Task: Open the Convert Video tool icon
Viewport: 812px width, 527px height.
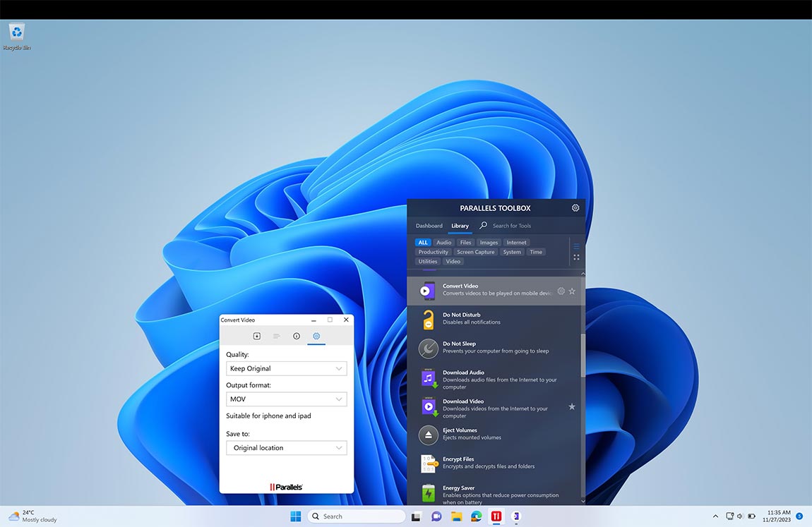Action: coord(427,291)
